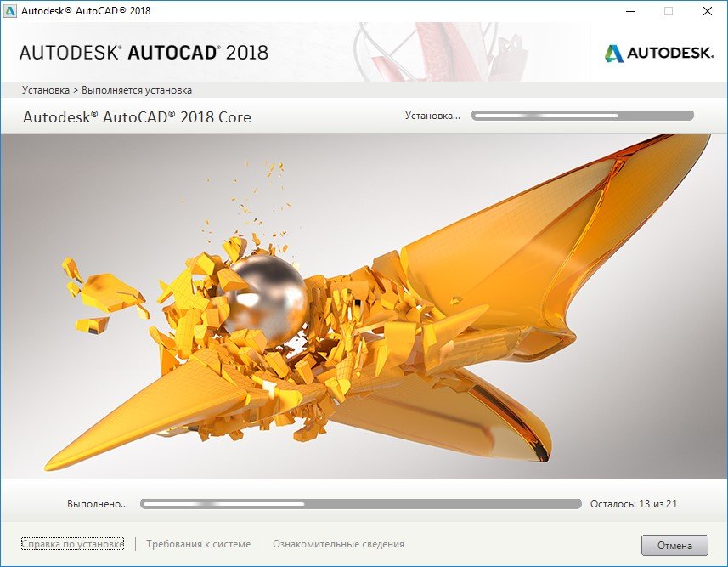Click the orange splash artwork image
The image size is (728, 567).
point(364,307)
